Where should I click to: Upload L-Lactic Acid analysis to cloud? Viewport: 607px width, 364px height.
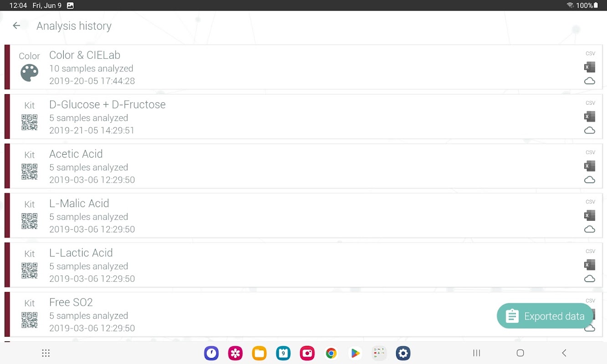[589, 278]
